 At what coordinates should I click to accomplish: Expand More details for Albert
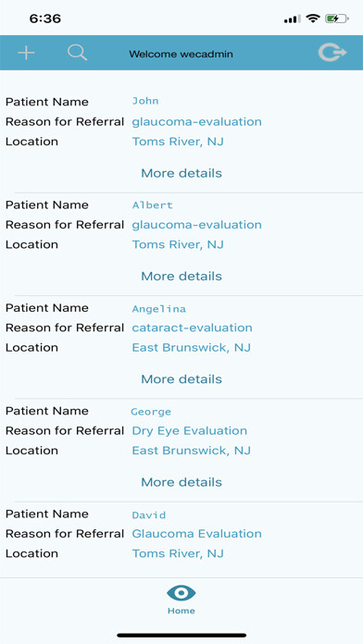[x=181, y=277]
